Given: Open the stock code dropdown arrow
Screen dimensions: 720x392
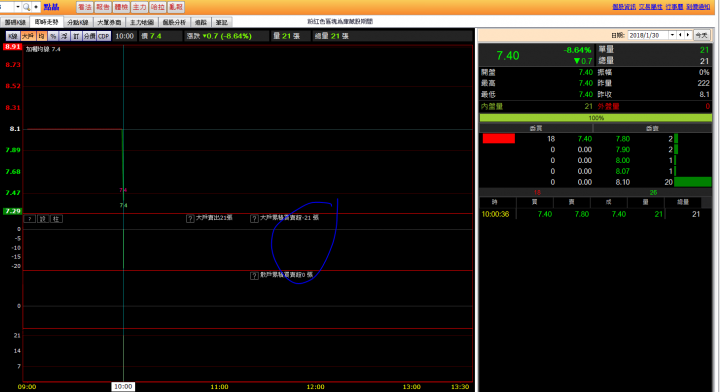Looking at the screenshot, I should (17, 7).
